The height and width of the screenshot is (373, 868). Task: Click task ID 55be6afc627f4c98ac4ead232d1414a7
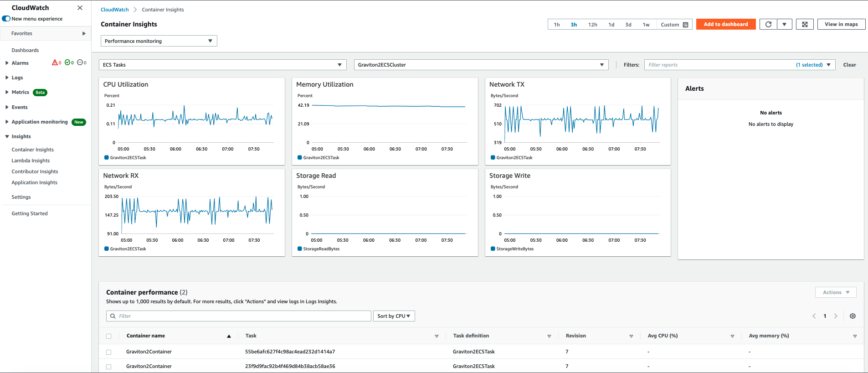click(290, 352)
